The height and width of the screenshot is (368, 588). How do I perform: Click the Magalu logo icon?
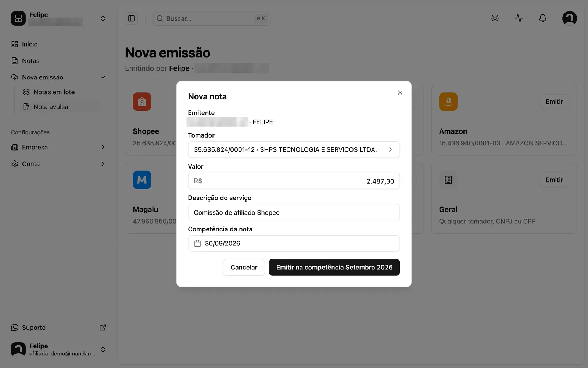pyautogui.click(x=142, y=180)
